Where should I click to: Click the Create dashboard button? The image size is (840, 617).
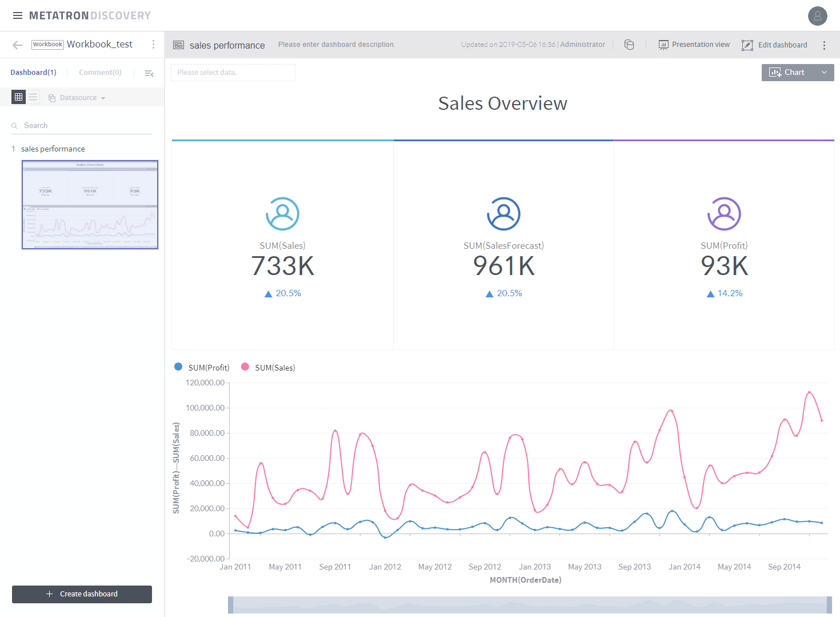pos(82,594)
